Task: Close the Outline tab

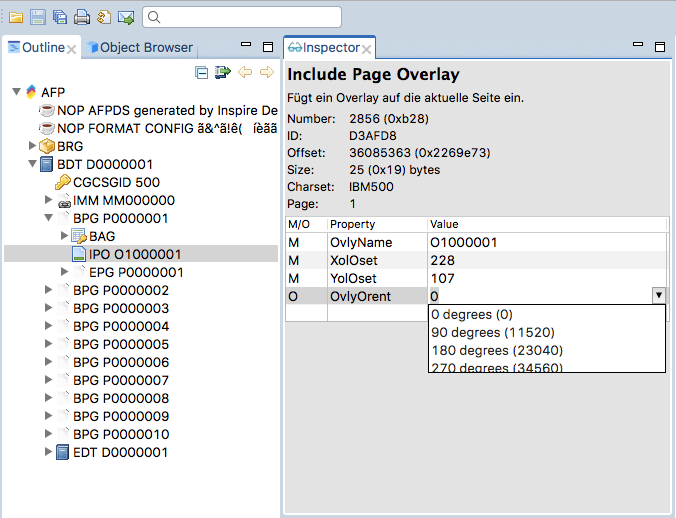Action: pyautogui.click(x=72, y=48)
